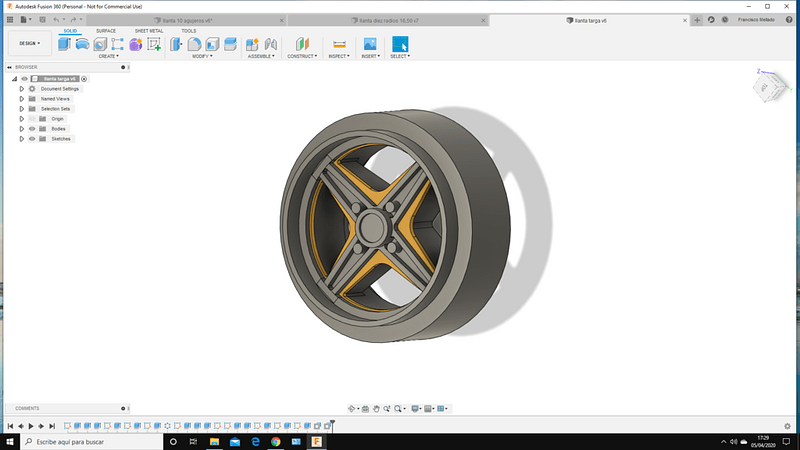800x450 pixels.
Task: Switch to llanta diez radios document tab
Action: pyautogui.click(x=389, y=20)
